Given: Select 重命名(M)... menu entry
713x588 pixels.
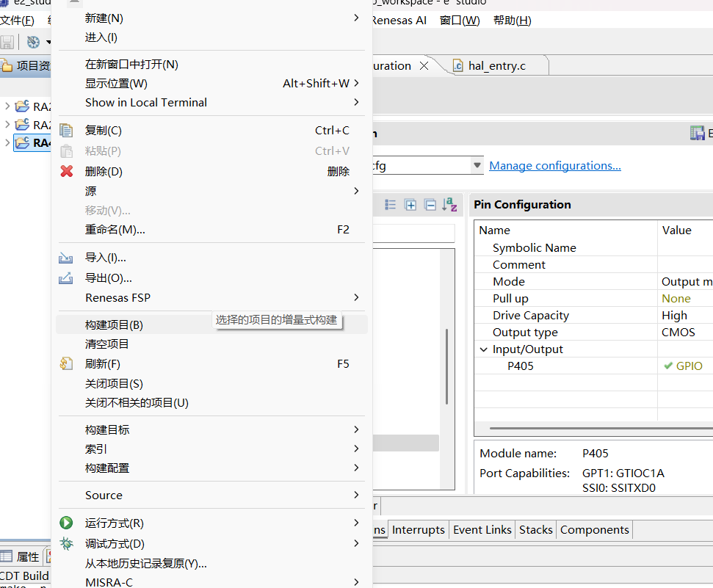Looking at the screenshot, I should (212, 230).
